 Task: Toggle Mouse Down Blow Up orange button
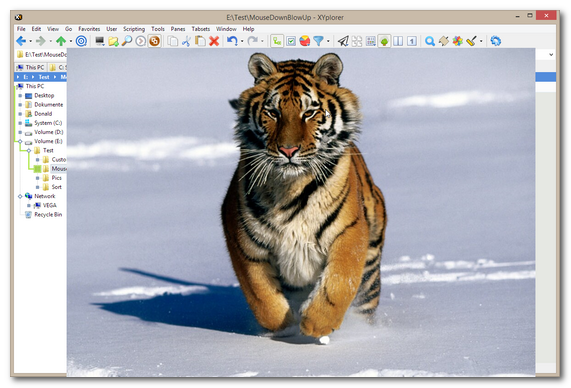pyautogui.click(x=154, y=41)
